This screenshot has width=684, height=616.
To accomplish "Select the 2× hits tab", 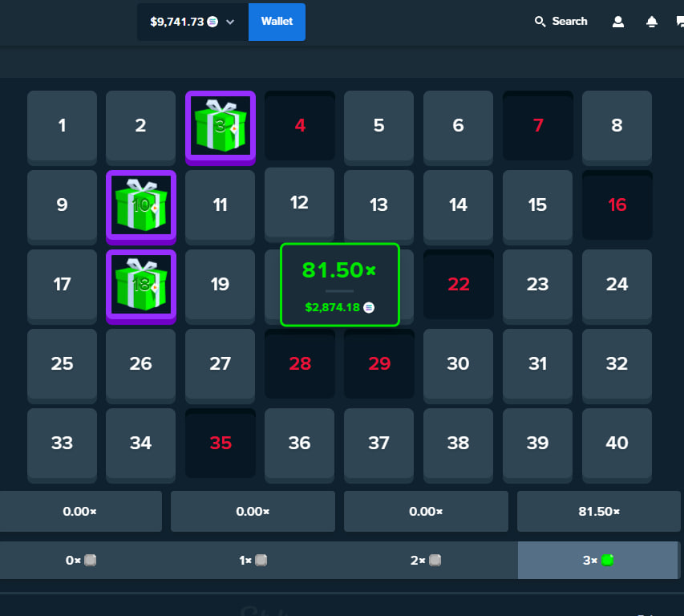I will point(425,560).
